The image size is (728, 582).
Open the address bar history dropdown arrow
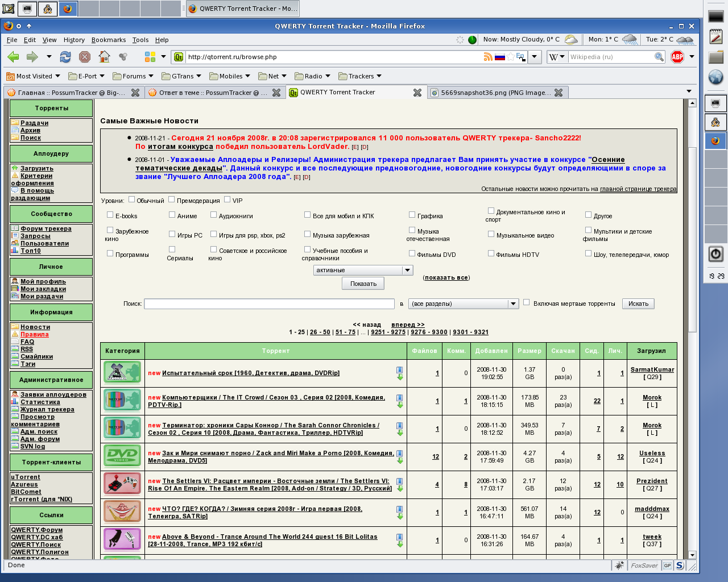point(535,57)
